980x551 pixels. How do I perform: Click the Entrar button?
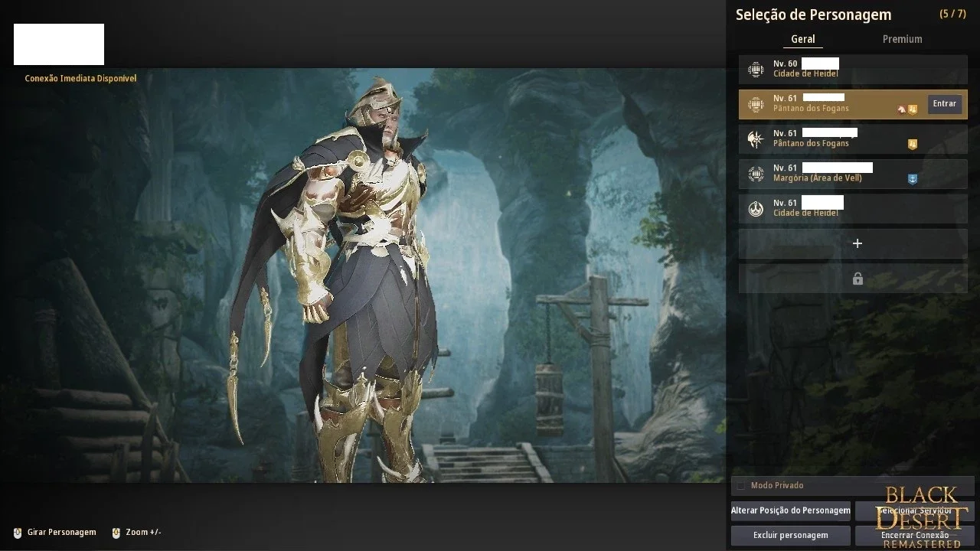tap(945, 104)
